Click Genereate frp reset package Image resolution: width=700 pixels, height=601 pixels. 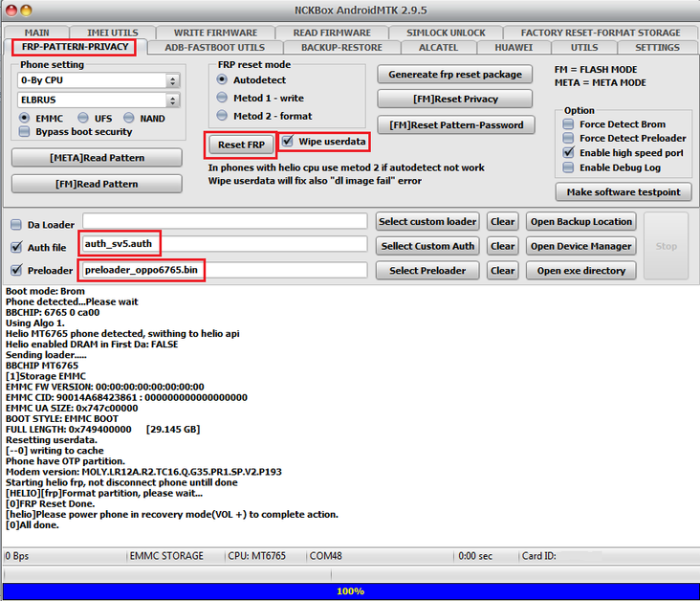point(455,75)
